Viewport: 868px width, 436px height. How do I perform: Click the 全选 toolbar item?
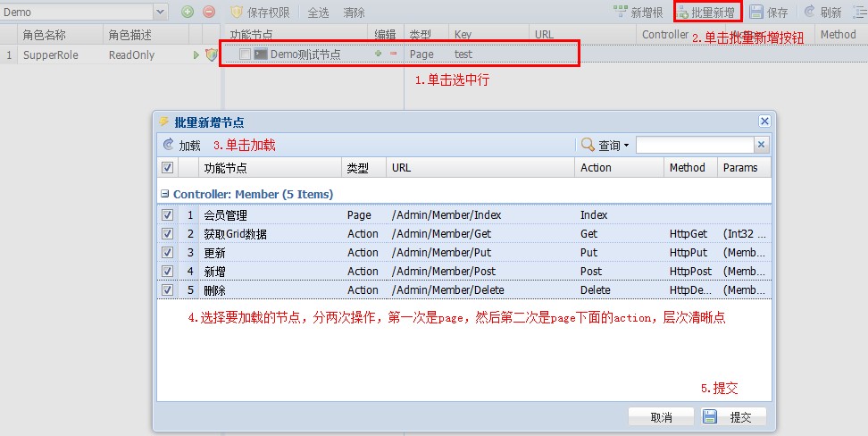319,13
